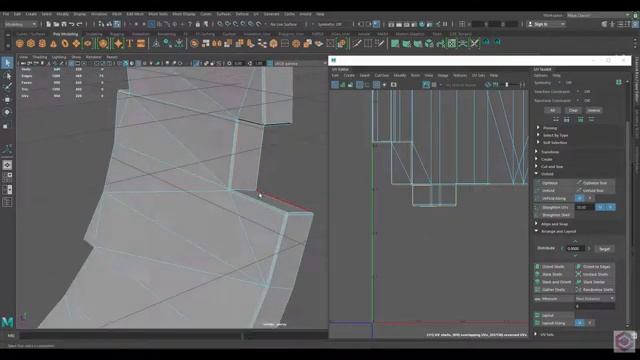Image resolution: width=640 pixels, height=360 pixels.
Task: Switch to the Poly Modeling shelf tab
Action: click(65, 34)
